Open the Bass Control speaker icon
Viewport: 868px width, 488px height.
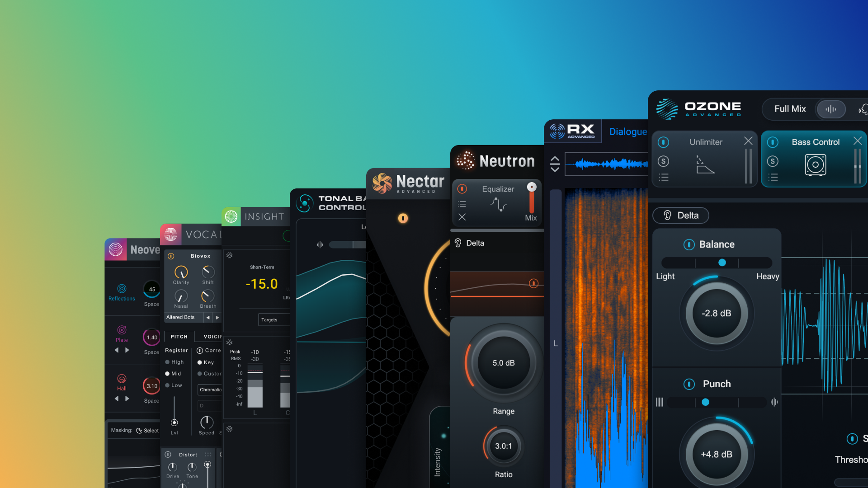(x=815, y=165)
